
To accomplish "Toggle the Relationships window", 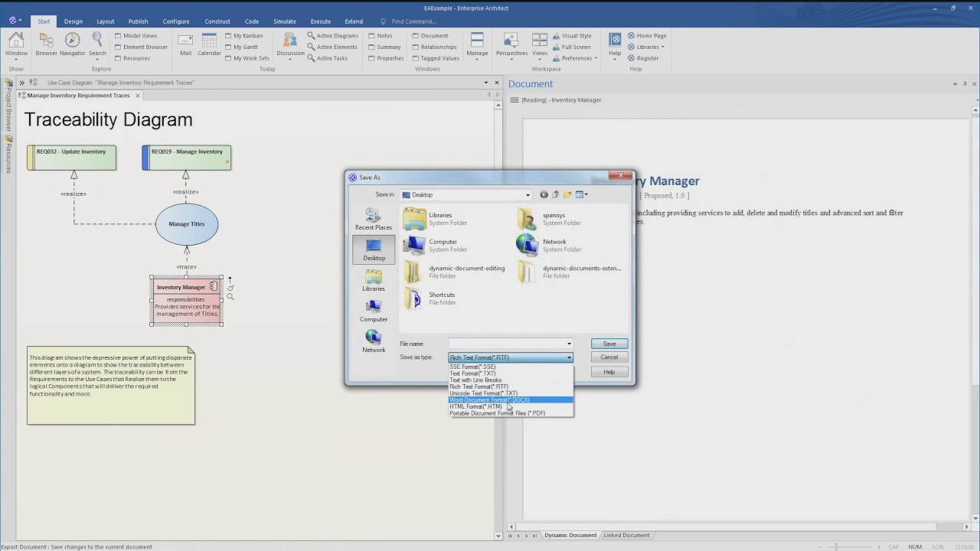I will pos(433,47).
